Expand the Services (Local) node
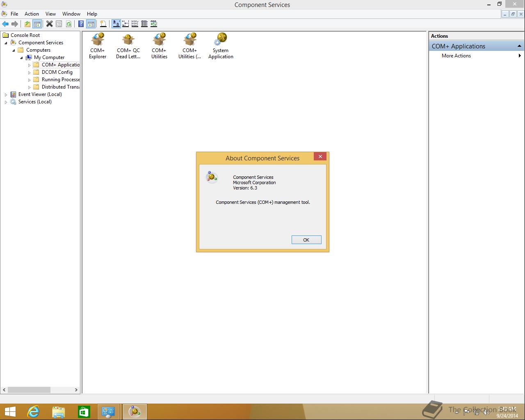 pos(6,102)
